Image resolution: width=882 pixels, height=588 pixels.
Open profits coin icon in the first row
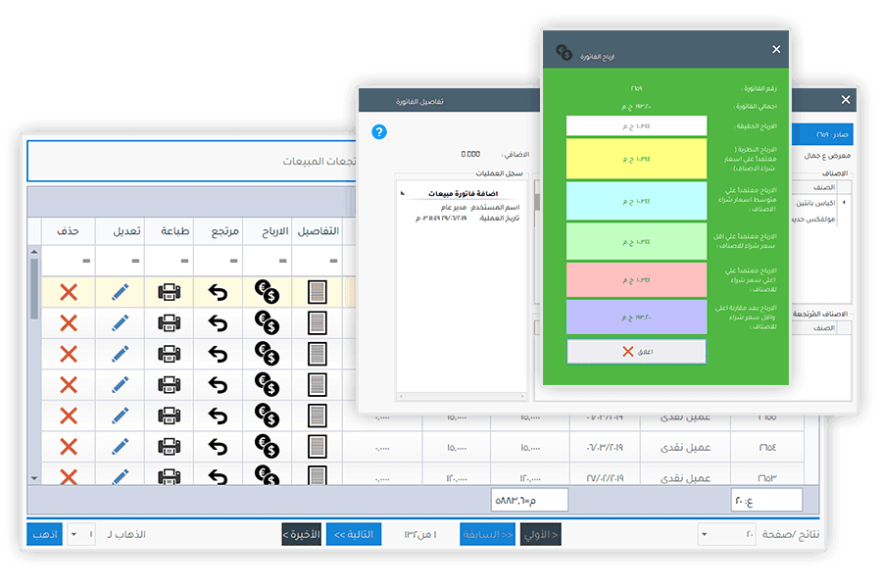tap(267, 291)
